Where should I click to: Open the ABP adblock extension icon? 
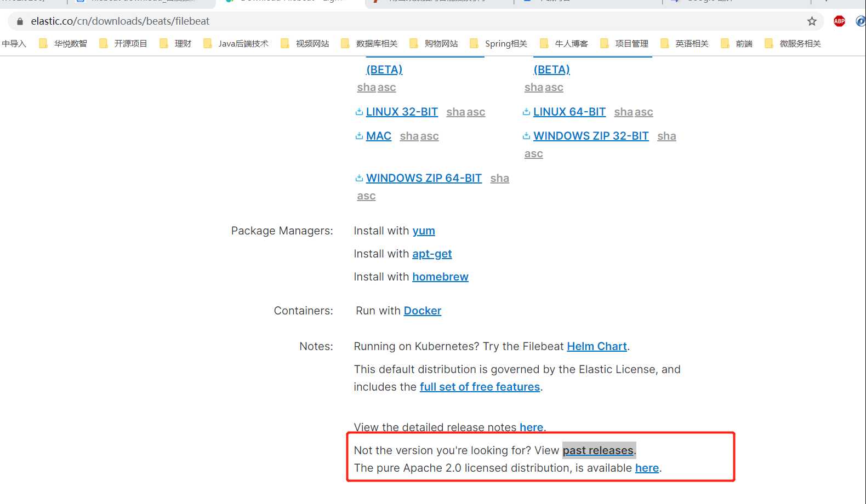[839, 21]
